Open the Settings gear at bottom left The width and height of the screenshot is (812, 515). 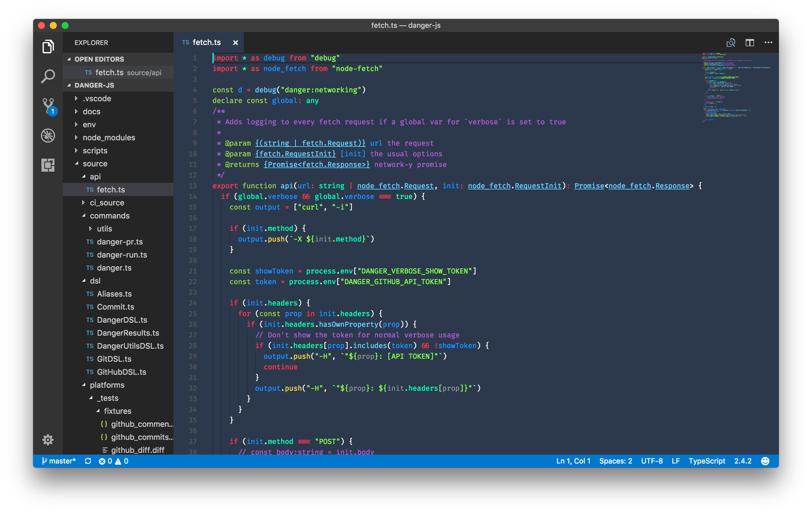pos(48,440)
